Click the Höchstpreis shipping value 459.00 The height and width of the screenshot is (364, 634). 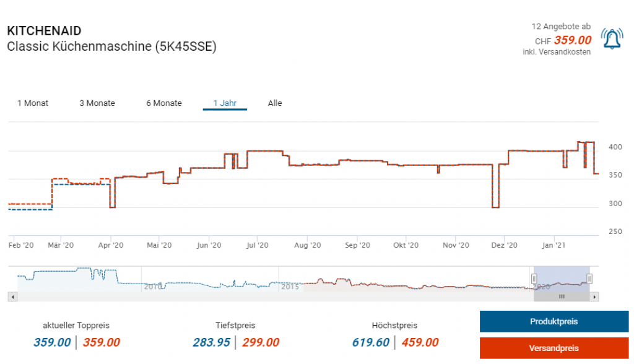tap(420, 342)
